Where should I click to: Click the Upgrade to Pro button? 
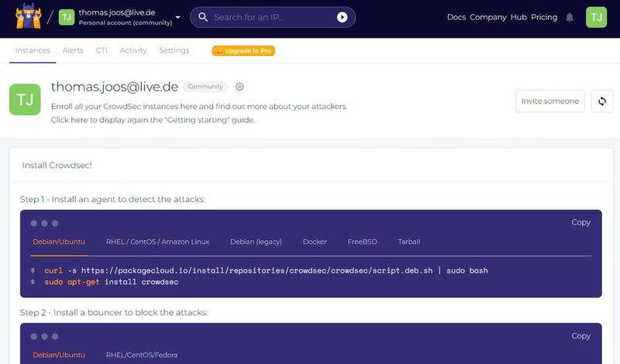point(243,50)
